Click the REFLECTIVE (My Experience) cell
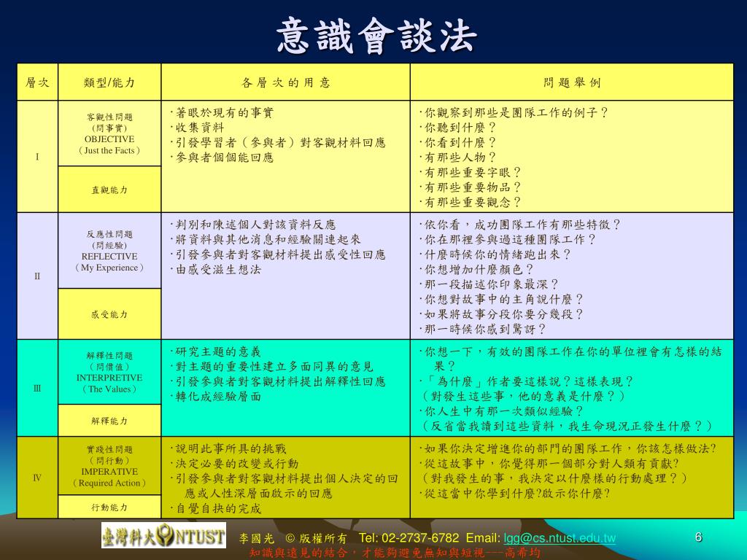Screen dimensions: 747x560 click(109, 251)
